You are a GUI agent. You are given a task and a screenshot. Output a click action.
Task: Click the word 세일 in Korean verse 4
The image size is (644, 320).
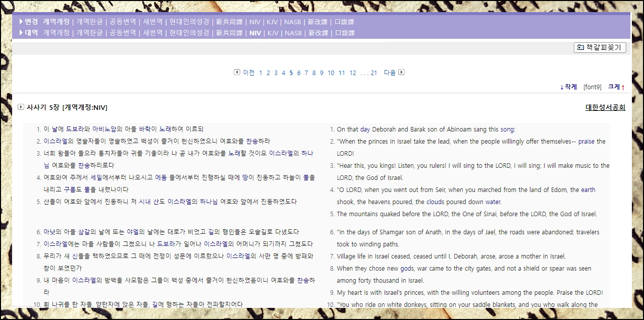tap(96, 177)
